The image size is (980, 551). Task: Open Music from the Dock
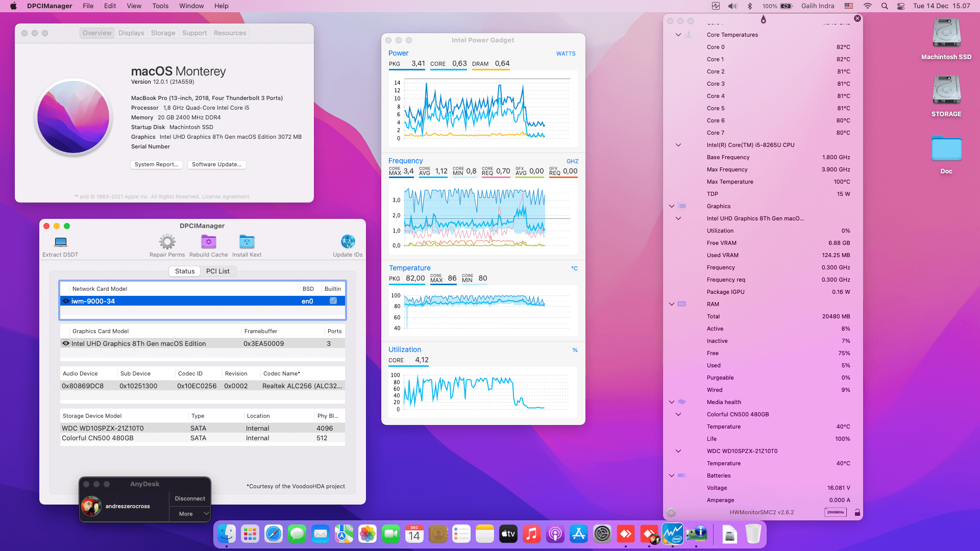click(532, 534)
